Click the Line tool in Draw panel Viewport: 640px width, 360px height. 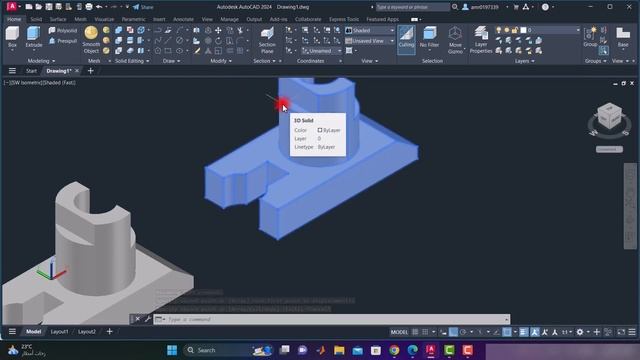pyautogui.click(x=168, y=41)
